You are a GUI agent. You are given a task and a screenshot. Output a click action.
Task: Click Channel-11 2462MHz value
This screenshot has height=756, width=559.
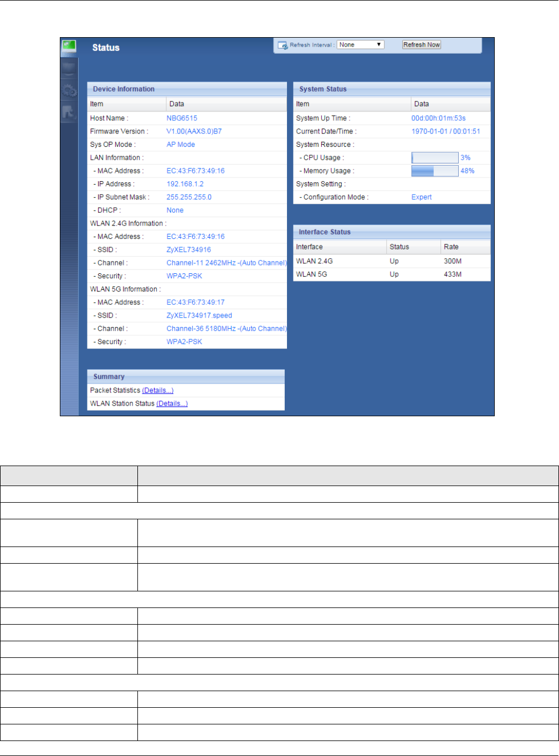tap(227, 263)
